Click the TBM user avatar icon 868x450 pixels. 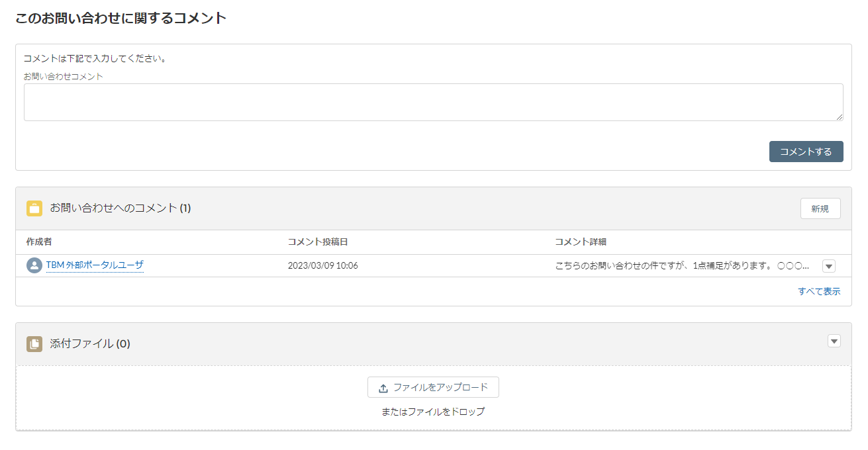[x=34, y=265]
